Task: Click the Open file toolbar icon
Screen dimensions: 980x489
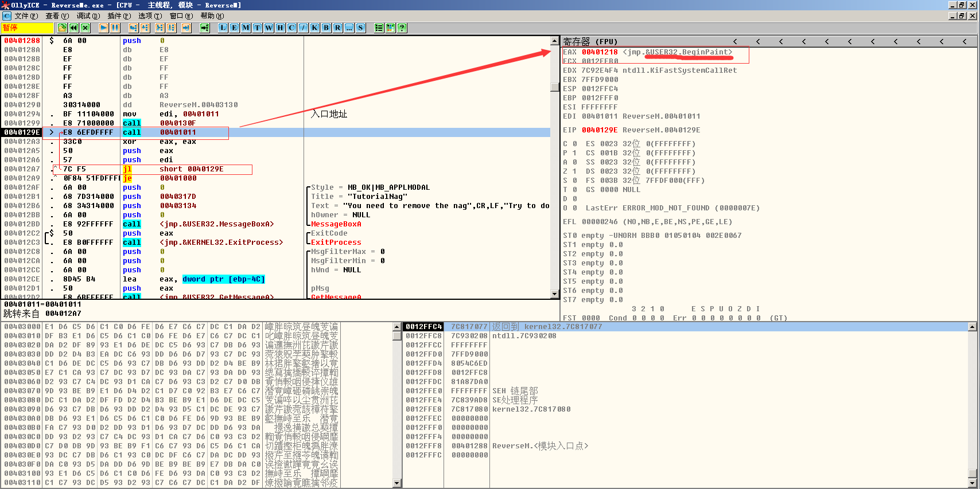Action: (62, 28)
